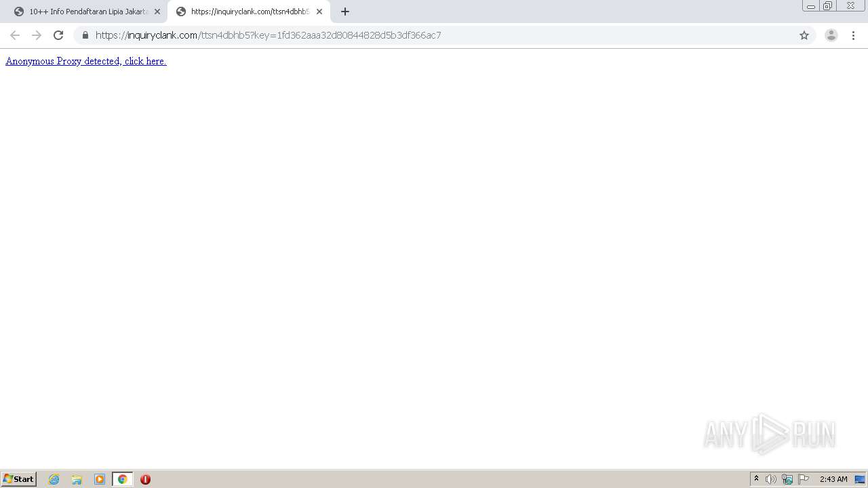View site info via padlock icon
This screenshot has height=488, width=868.
[85, 35]
